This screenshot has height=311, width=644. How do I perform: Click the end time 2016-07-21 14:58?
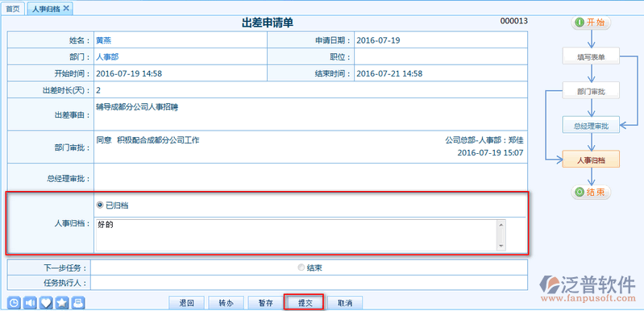click(389, 74)
